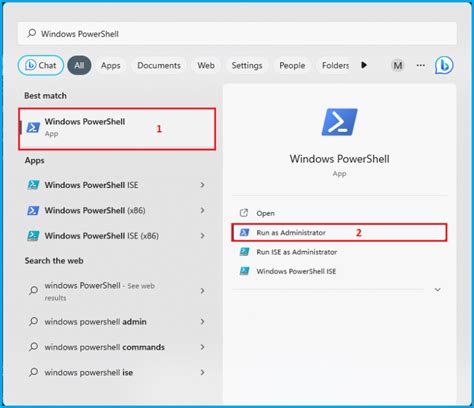Switch to the Apps filter tab
This screenshot has height=408, width=474.
(110, 65)
